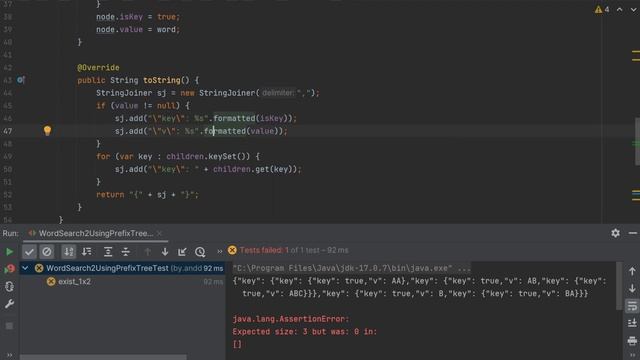Click the @Override annotation
640x360 pixels.
point(98,67)
